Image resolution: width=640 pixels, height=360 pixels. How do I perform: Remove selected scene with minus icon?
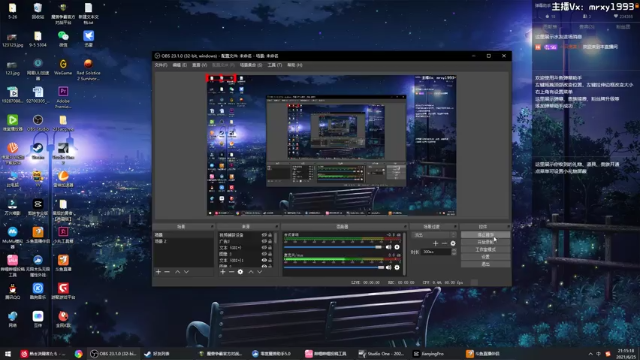pyautogui.click(x=167, y=272)
